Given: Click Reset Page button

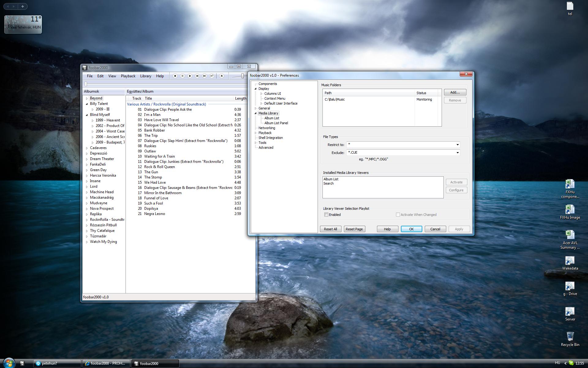Looking at the screenshot, I should [354, 229].
